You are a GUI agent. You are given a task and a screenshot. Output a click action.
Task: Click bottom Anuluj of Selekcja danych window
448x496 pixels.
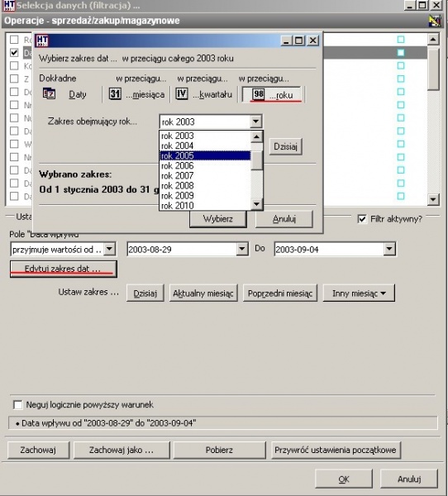pyautogui.click(x=409, y=479)
